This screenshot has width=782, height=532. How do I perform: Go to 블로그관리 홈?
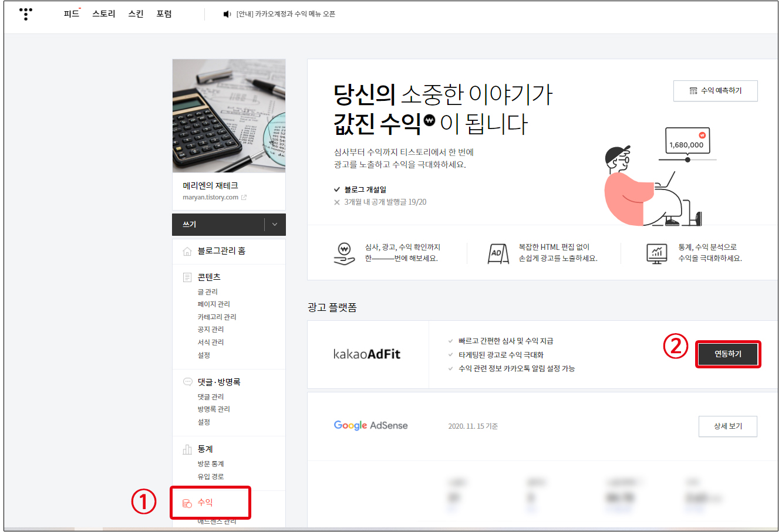click(222, 251)
